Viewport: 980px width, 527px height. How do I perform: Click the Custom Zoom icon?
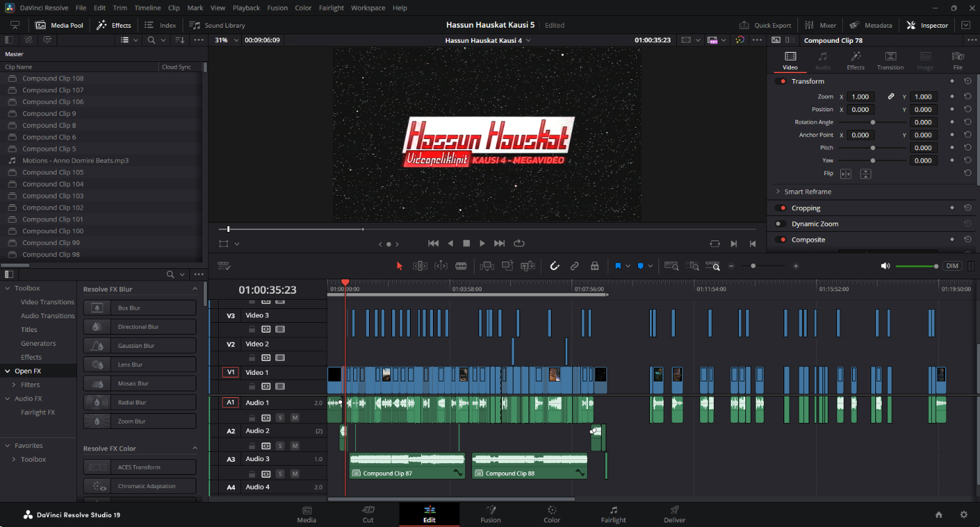pyautogui.click(x=713, y=266)
